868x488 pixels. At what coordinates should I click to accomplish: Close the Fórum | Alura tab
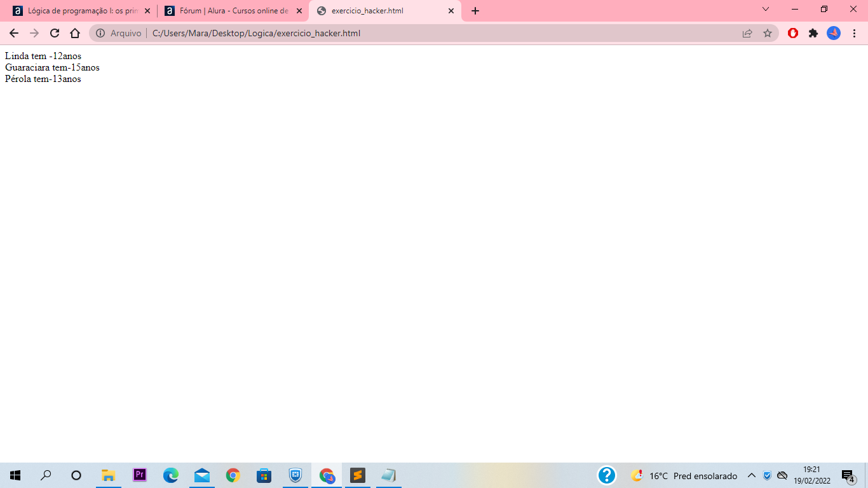coord(299,11)
